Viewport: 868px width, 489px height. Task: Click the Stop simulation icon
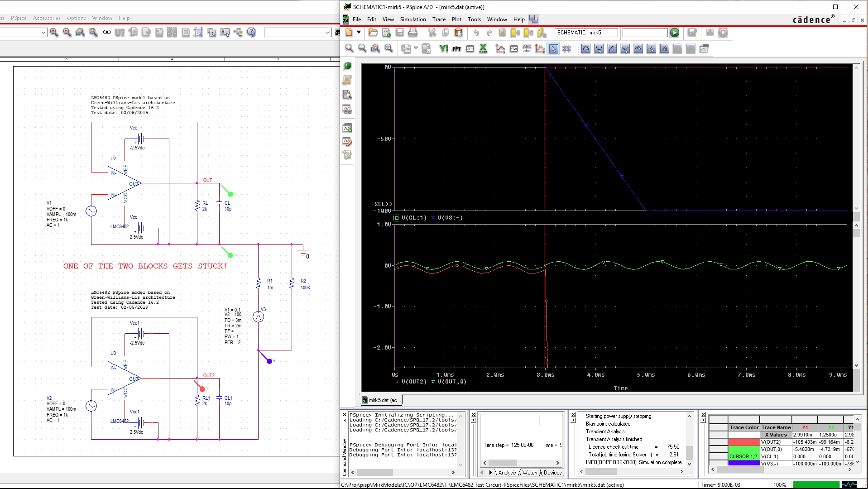[x=723, y=33]
